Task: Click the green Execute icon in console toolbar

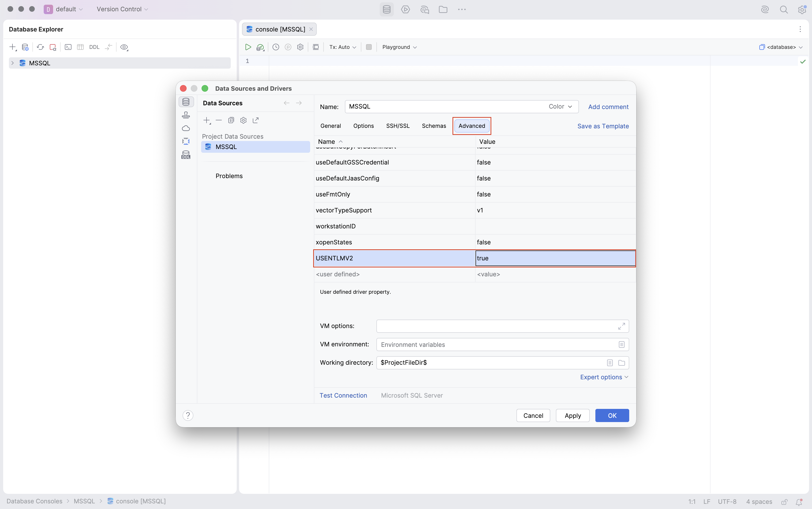Action: (248, 47)
